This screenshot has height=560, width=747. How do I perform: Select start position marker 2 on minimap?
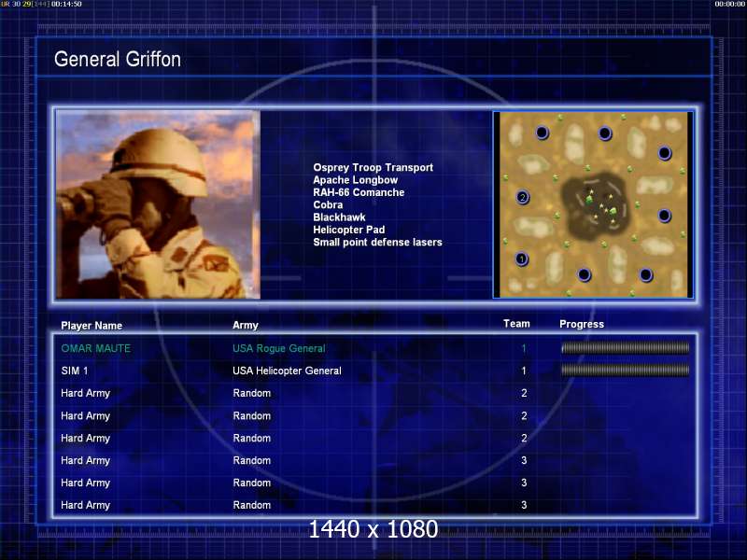click(523, 197)
